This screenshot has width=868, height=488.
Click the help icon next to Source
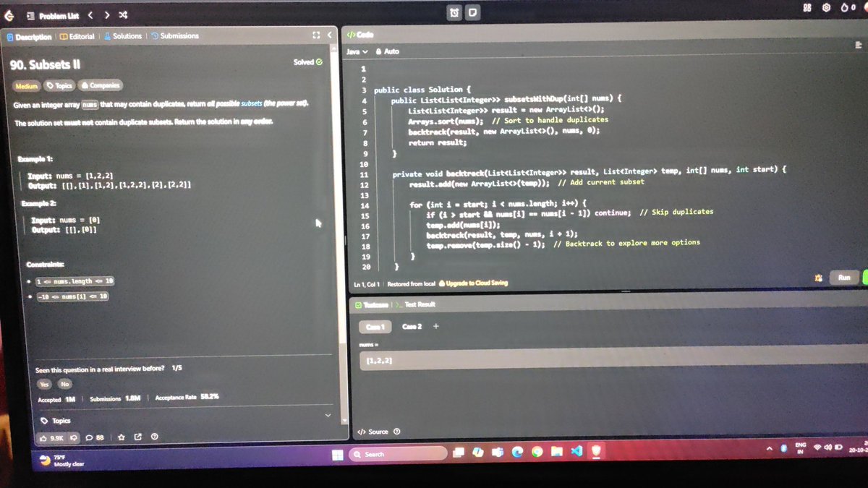point(396,432)
